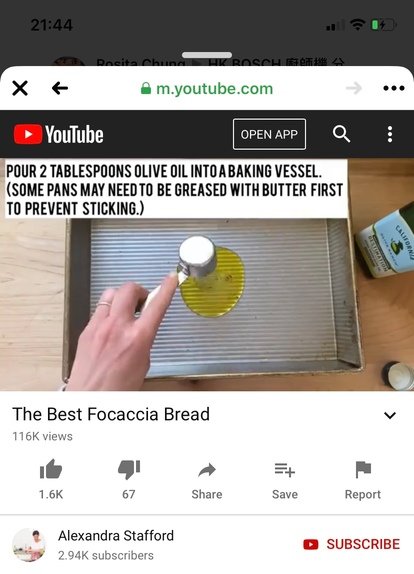Tap the m.youtube.com address bar
The height and width of the screenshot is (574, 414).
(207, 89)
